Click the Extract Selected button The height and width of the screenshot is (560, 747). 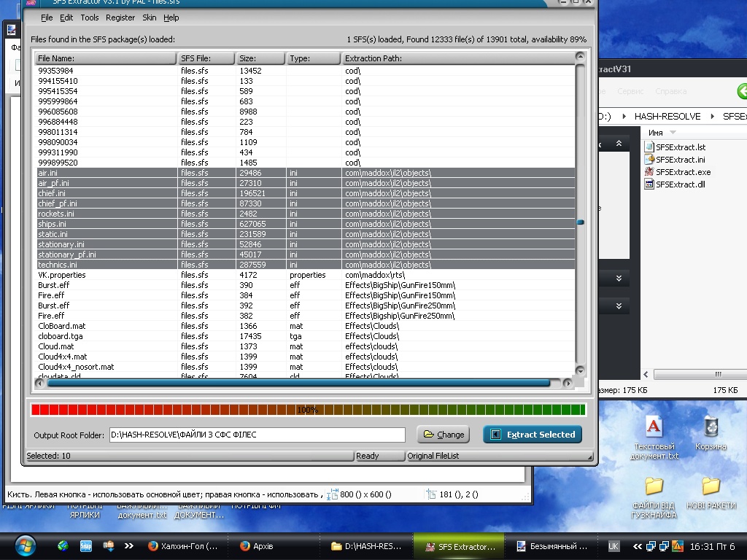533,435
